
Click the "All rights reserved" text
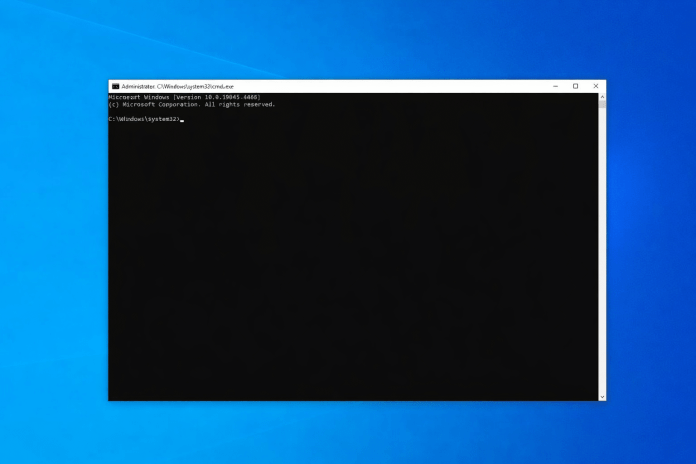tap(244, 104)
